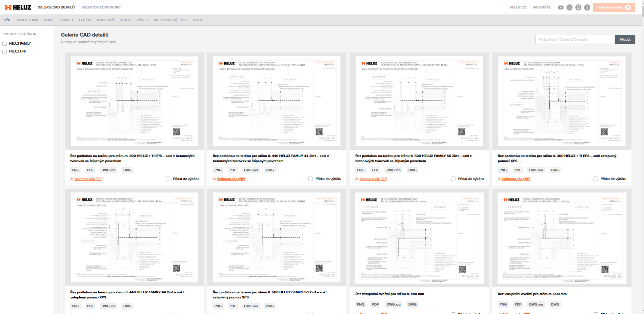This screenshot has width=644, height=314.
Task: Open thumbnail of 440 FAMILY betonových tvarovek detail
Action: (x=277, y=101)
